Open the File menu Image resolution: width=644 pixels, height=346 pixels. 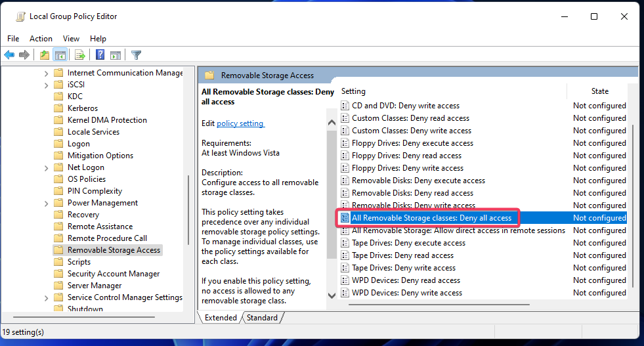click(13, 39)
